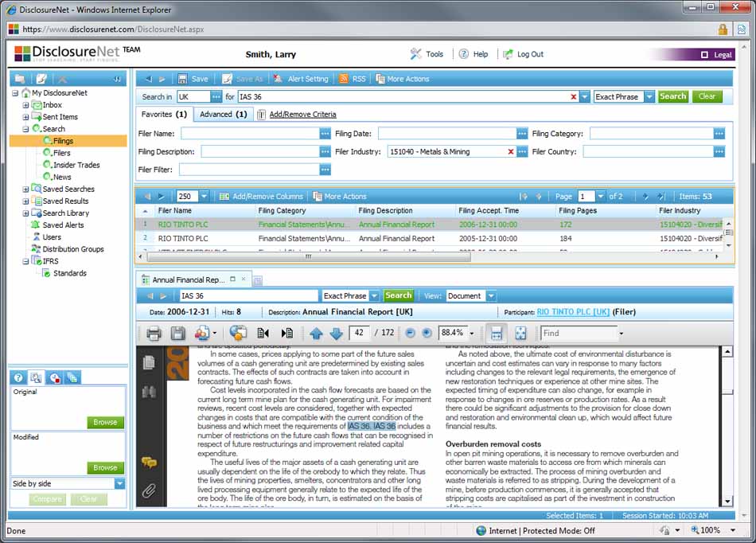Collapse the left navigation pane
756x543 pixels.
[x=117, y=79]
